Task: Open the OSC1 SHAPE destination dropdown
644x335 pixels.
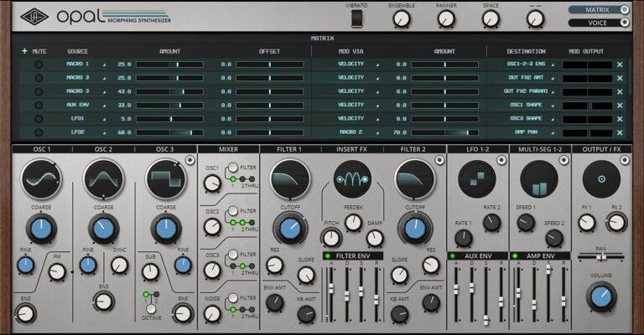Action: [x=529, y=105]
